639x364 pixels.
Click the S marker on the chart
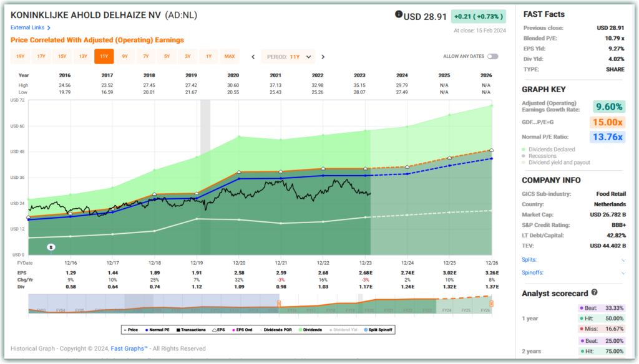pos(50,247)
